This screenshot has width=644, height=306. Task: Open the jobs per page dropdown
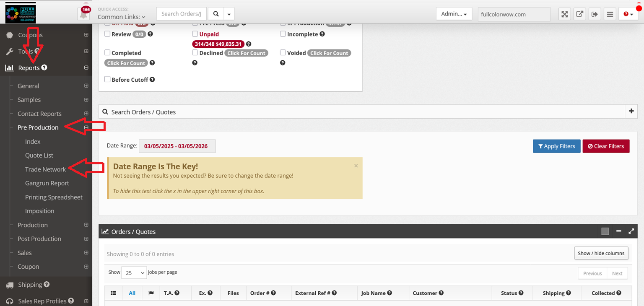coord(134,273)
